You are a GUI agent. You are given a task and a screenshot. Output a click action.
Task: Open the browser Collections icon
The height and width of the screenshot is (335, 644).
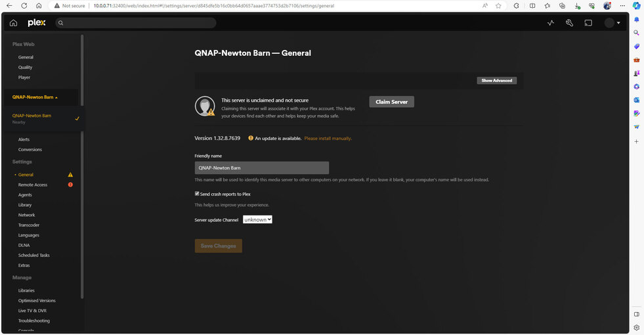coord(562,6)
